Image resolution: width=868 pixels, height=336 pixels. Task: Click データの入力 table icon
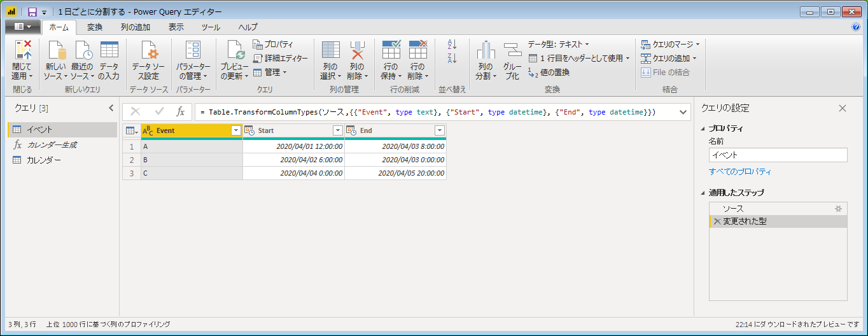tap(109, 50)
